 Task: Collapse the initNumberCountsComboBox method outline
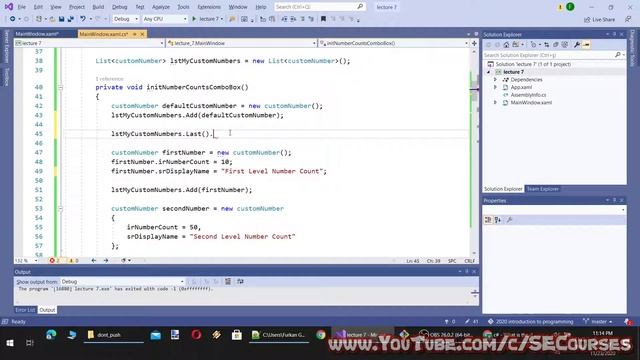point(60,87)
